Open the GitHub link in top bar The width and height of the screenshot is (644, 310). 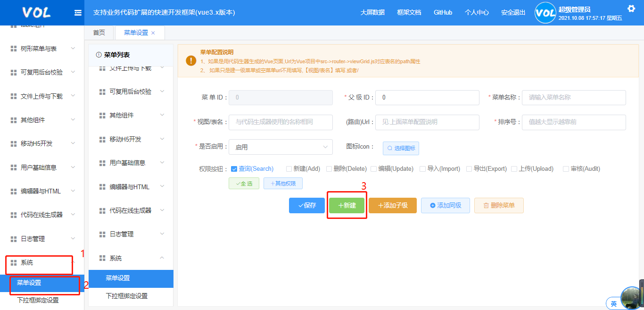pos(443,12)
